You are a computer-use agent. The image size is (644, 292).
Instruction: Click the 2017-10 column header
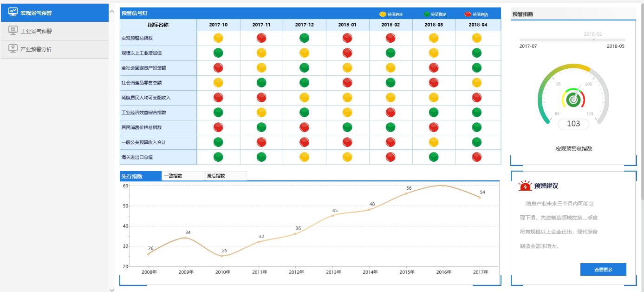tap(218, 25)
